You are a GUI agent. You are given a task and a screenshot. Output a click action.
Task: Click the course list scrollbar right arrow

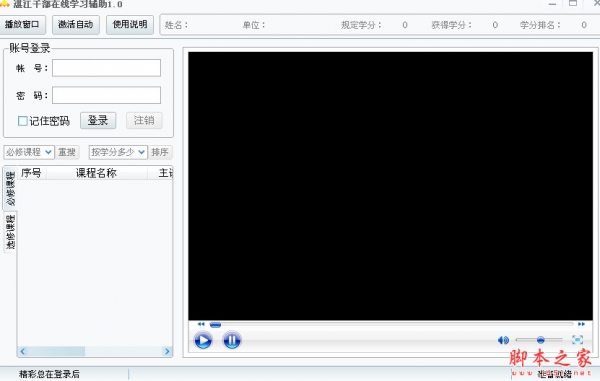tap(167, 351)
